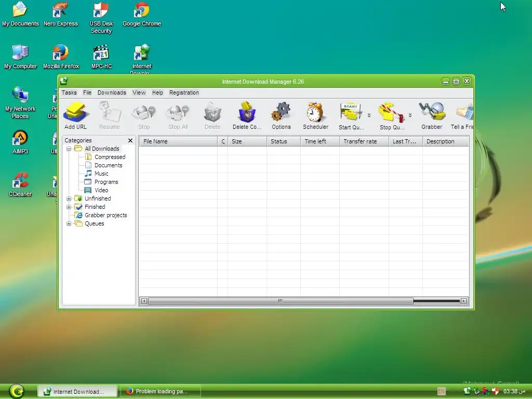The height and width of the screenshot is (399, 532).
Task: Select the My Computer desktop icon
Action: click(20, 57)
